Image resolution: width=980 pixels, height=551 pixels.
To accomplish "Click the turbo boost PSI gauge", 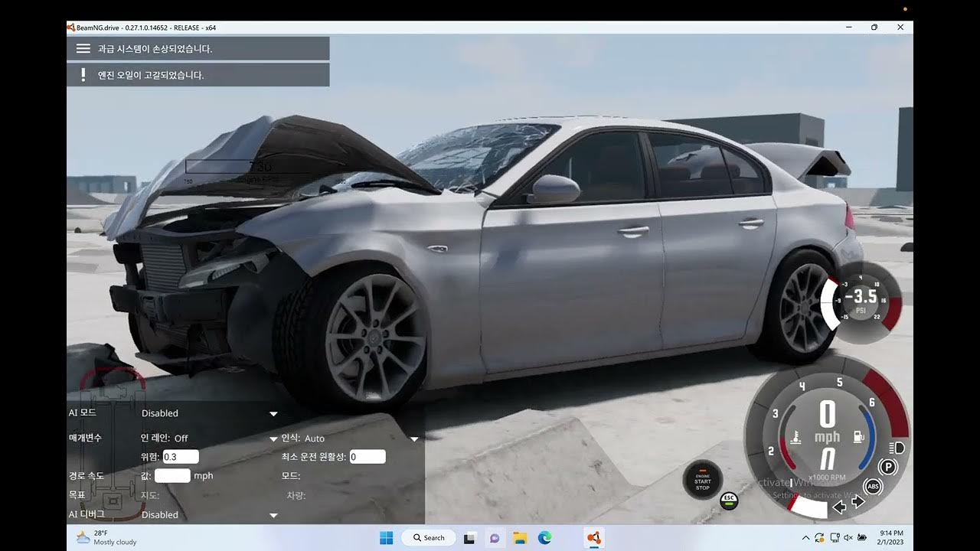I will click(861, 302).
